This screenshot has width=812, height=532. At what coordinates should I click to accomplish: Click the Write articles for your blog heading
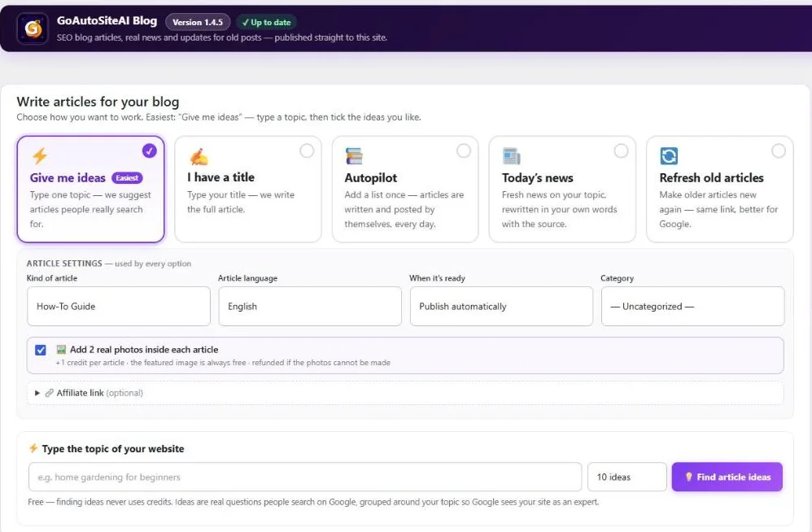coord(98,102)
